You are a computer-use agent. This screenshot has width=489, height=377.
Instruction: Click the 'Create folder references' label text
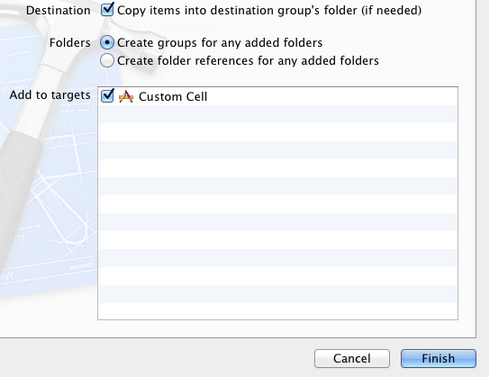pyautogui.click(x=248, y=61)
